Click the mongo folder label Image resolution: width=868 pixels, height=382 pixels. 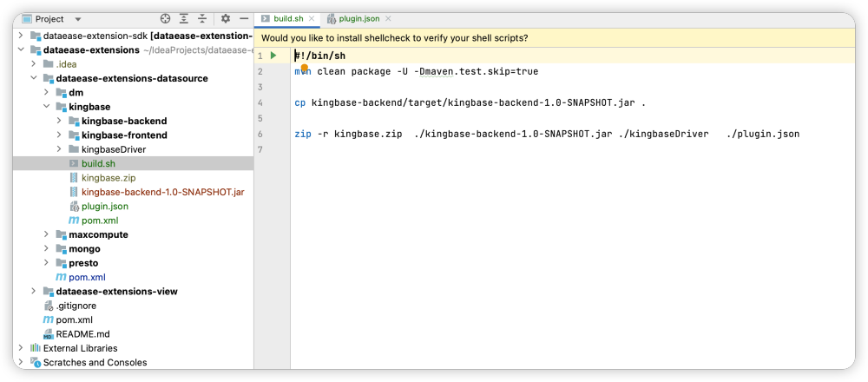pyautogui.click(x=85, y=249)
